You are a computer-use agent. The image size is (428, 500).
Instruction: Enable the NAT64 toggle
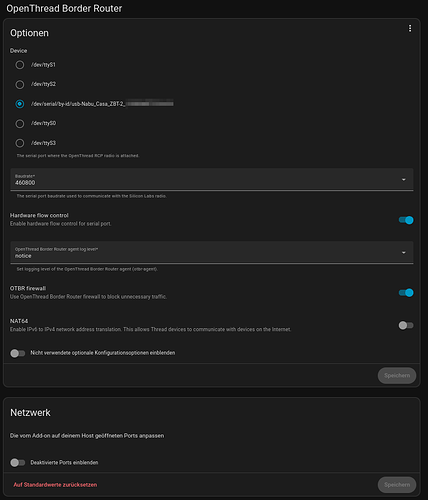coord(406,325)
